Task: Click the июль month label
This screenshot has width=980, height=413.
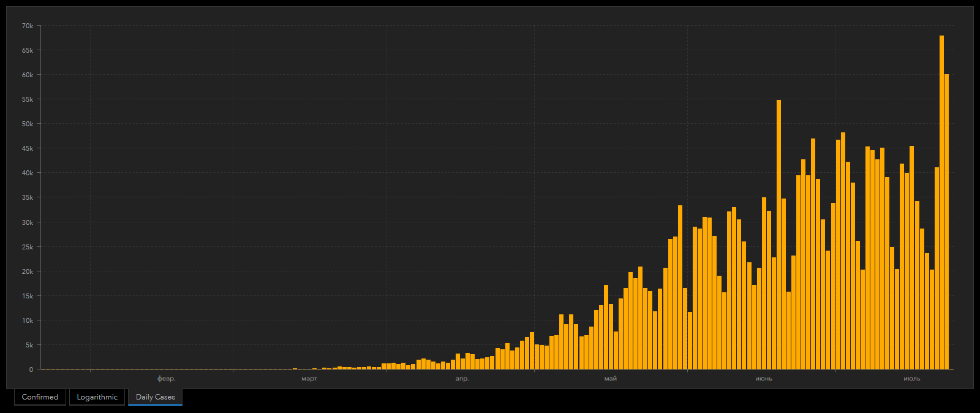Action: (912, 379)
